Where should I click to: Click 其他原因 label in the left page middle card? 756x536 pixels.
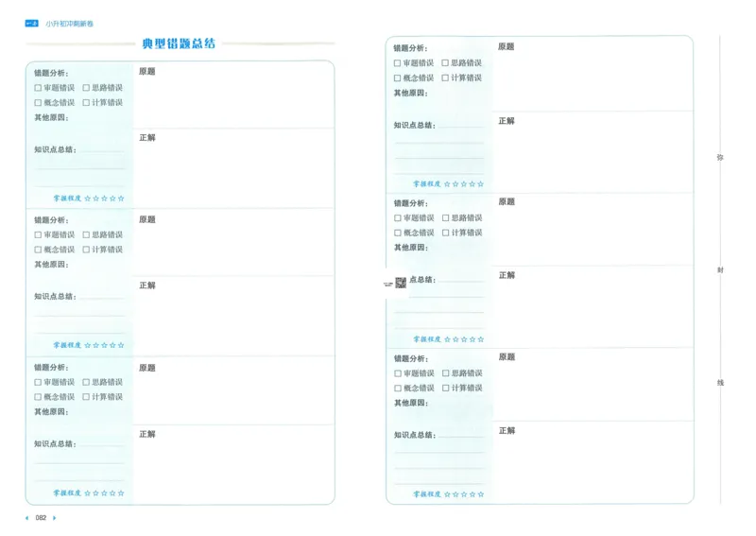(51, 265)
